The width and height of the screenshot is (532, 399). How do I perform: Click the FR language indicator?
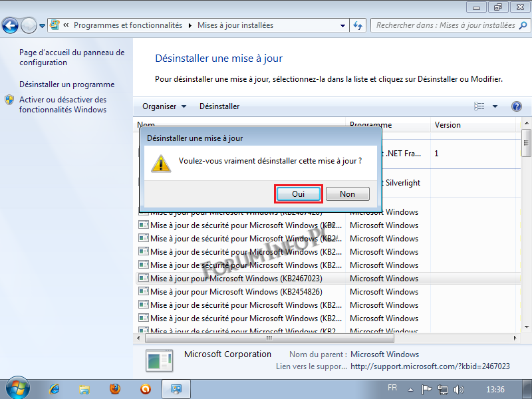[x=392, y=388]
